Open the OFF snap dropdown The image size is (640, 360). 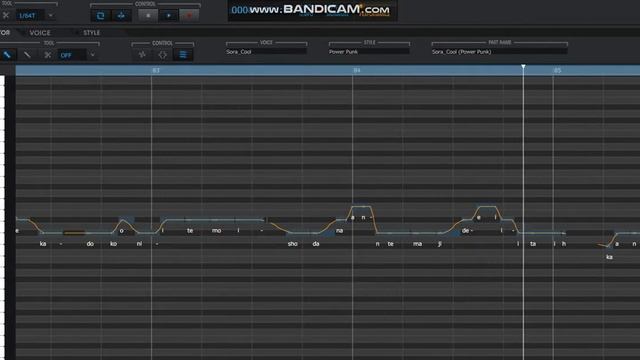pyautogui.click(x=71, y=55)
